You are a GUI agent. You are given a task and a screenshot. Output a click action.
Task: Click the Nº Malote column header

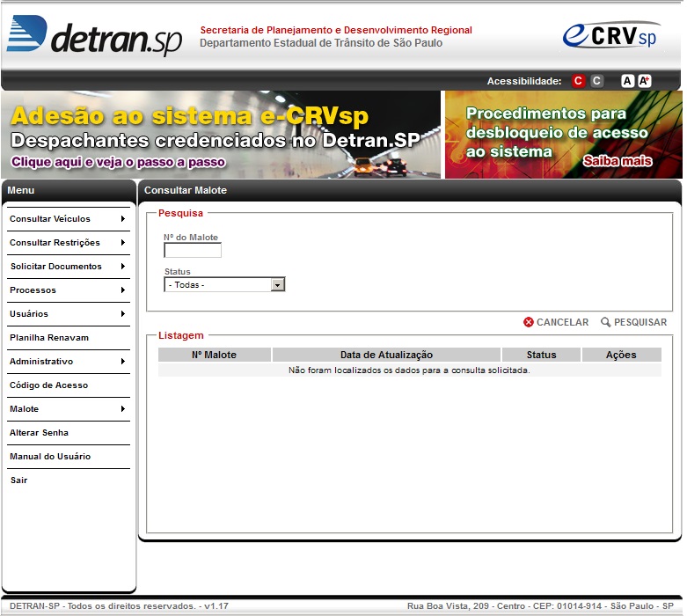215,355
